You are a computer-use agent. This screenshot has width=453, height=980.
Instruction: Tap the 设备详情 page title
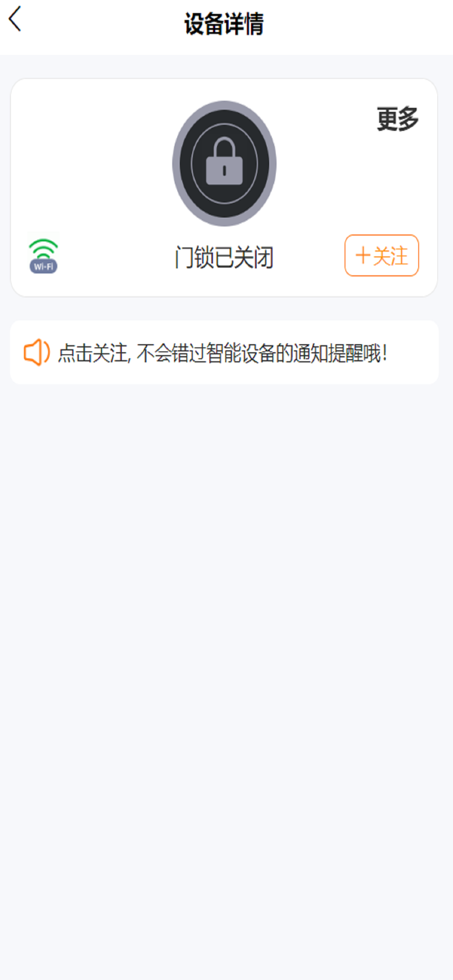[x=224, y=24]
